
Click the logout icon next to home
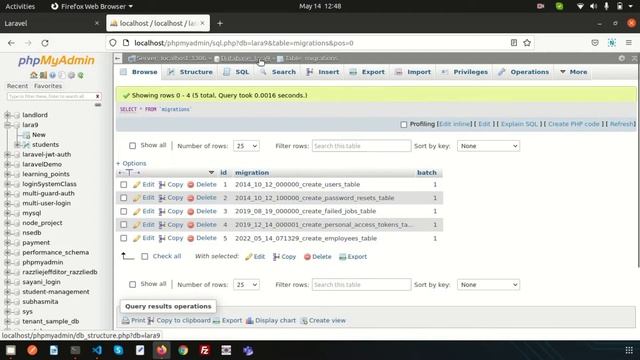point(43,75)
